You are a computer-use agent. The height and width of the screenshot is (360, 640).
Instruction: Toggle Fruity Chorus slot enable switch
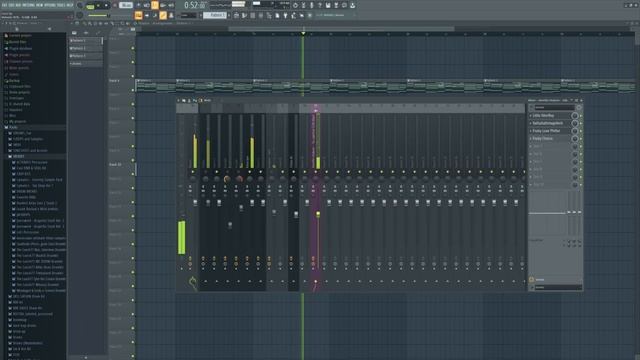pos(581,139)
